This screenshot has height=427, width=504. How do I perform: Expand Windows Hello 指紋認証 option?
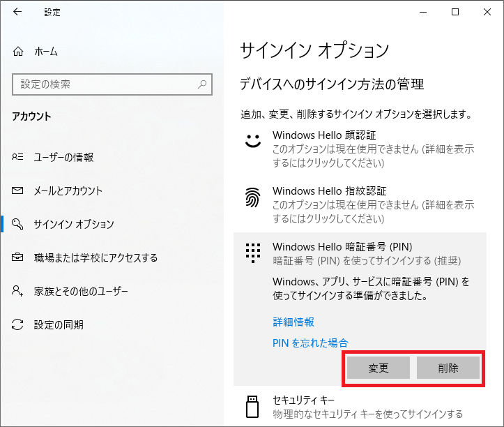(360, 204)
